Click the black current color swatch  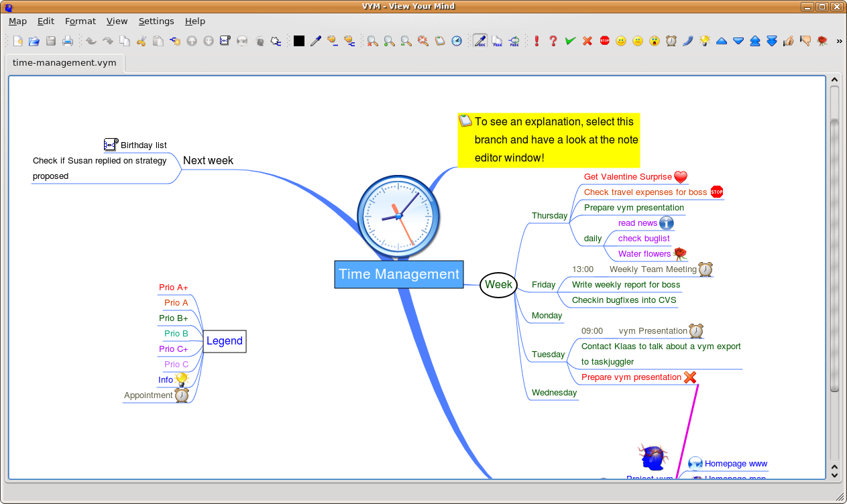click(299, 41)
